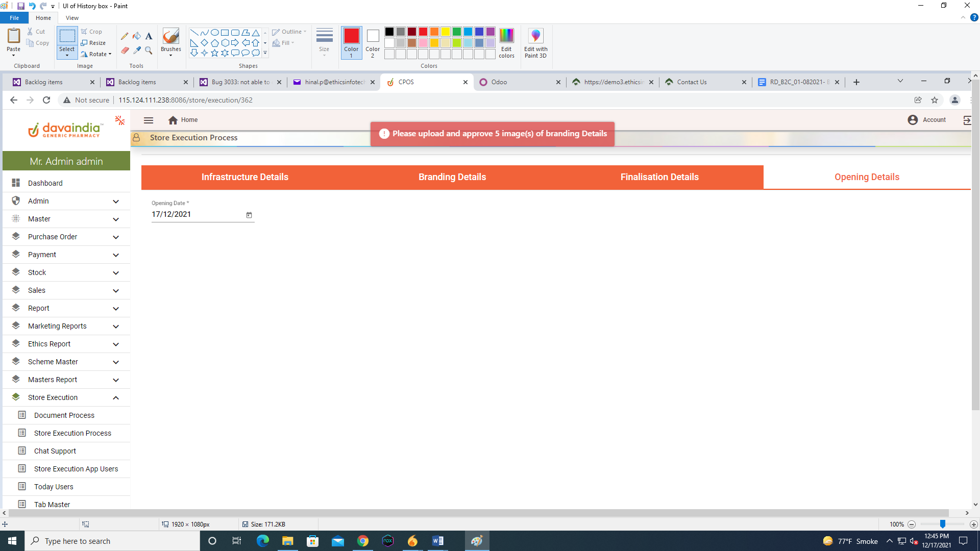The image size is (980, 551).
Task: Open Edit with Paint 3D
Action: click(535, 43)
